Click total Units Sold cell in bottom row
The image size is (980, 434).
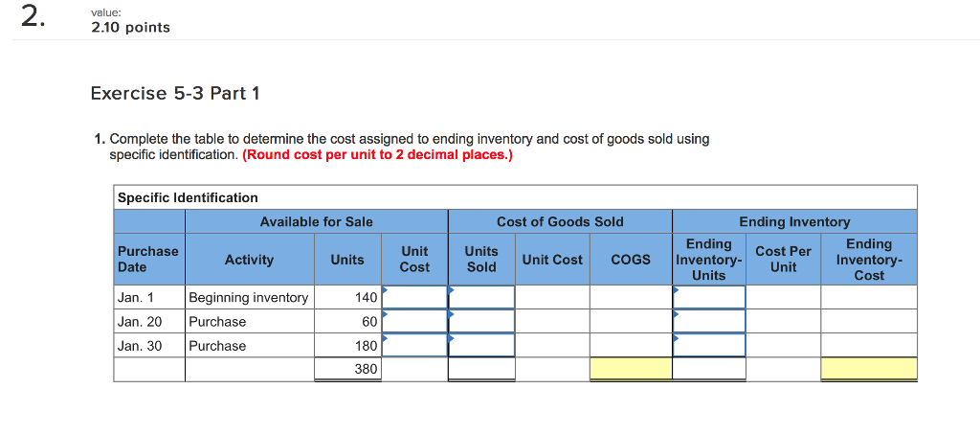click(x=481, y=369)
